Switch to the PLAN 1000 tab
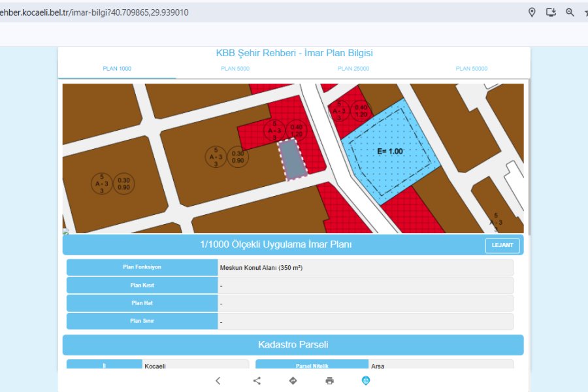The image size is (588, 392). [x=117, y=69]
